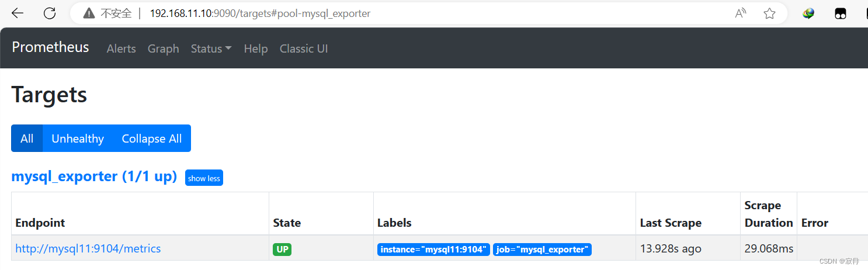Click the Scrape Duration column header
Image resolution: width=868 pixels, height=270 pixels.
(769, 214)
